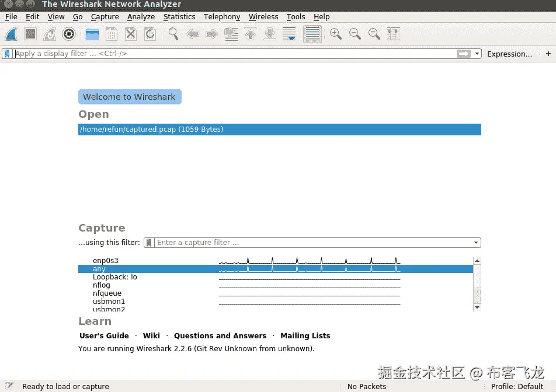The image size is (556, 392).
Task: Open the Help menu
Action: click(x=322, y=17)
